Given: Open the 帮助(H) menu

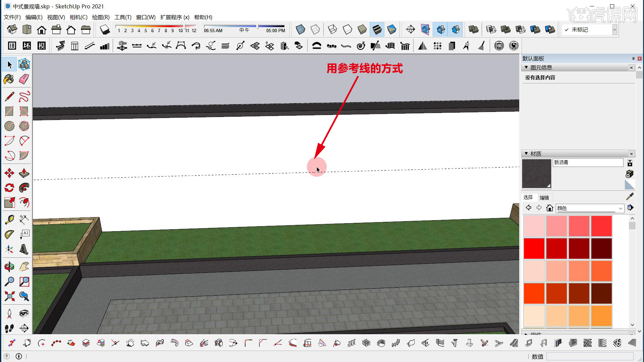Looking at the screenshot, I should (203, 17).
